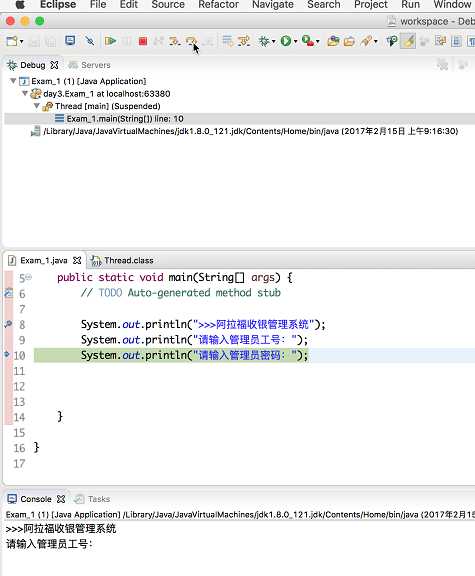Open the Run menu
Screen dimensions: 475x576
pos(410,4)
